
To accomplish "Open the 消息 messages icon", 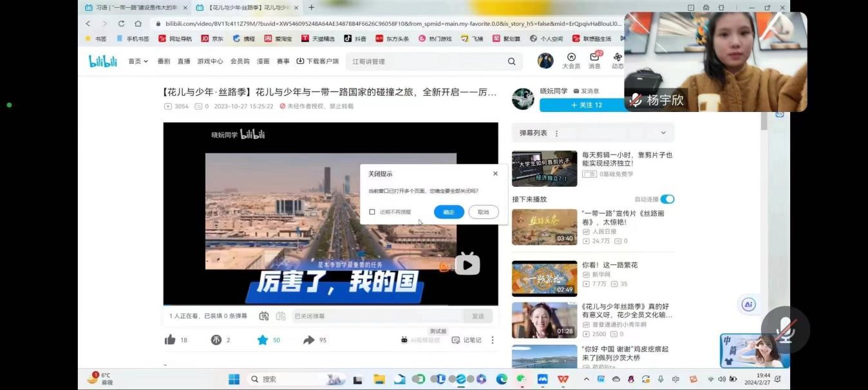I will point(594,60).
